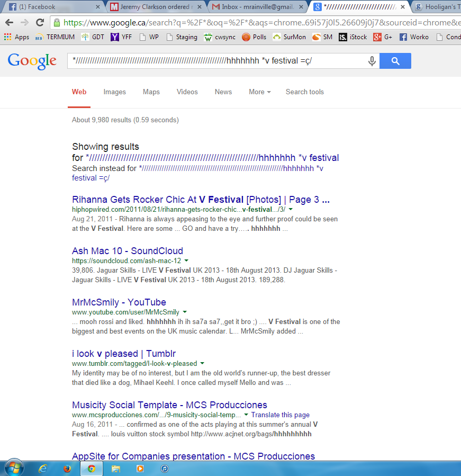Select the Web search tab
Screen dimensions: 461x476
click(79, 92)
